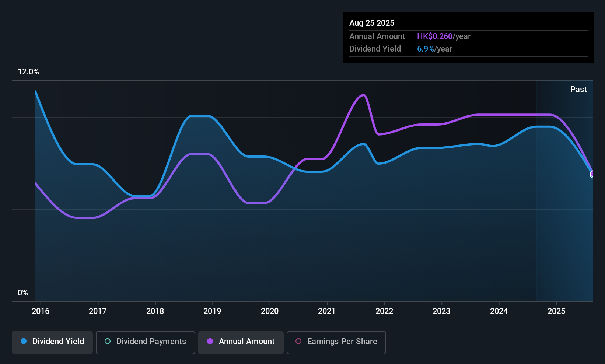The height and width of the screenshot is (364, 605).
Task: Click the data point marker at chart end
Action: (592, 174)
